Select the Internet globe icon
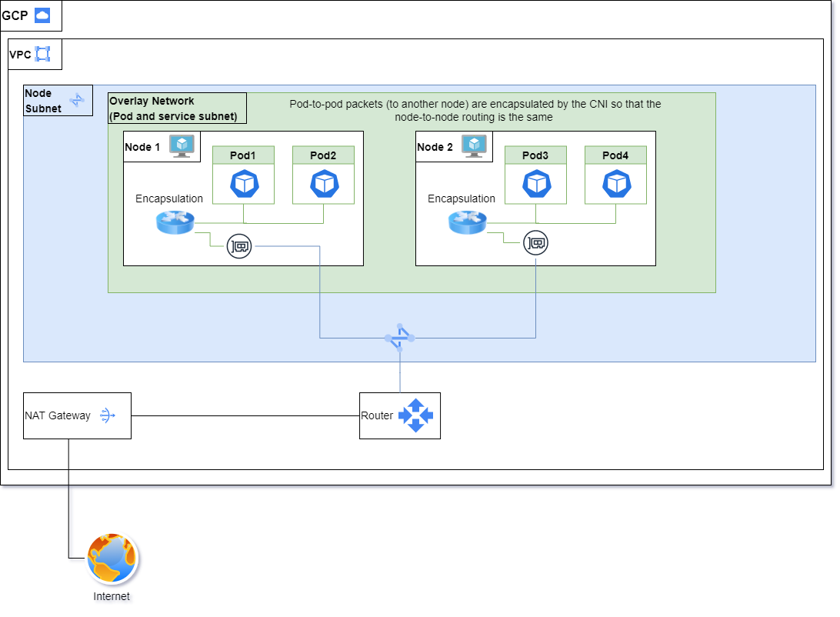The image size is (840, 617). (112, 559)
